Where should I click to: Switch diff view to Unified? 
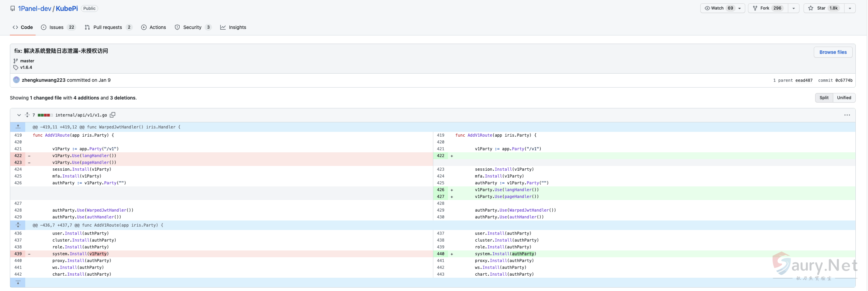tap(844, 98)
